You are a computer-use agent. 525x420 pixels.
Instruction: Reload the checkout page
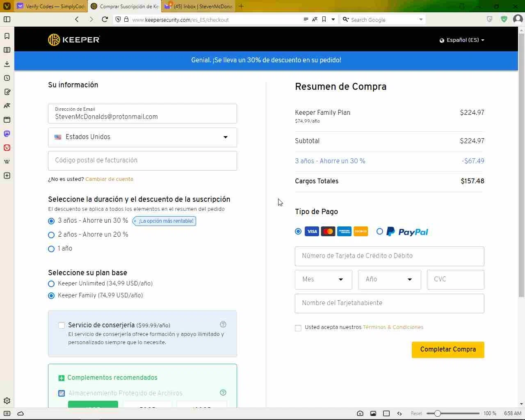(x=105, y=19)
